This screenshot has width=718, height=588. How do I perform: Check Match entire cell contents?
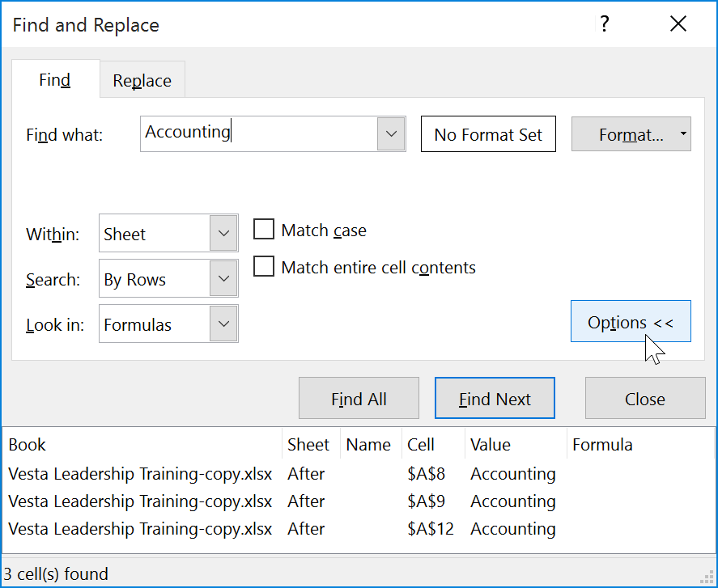[263, 267]
